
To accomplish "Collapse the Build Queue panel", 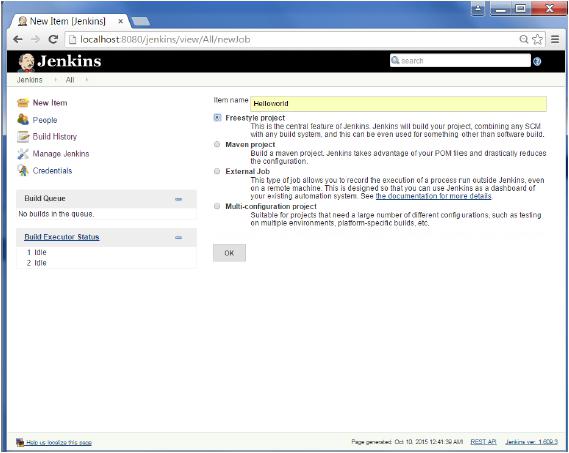I will [178, 199].
